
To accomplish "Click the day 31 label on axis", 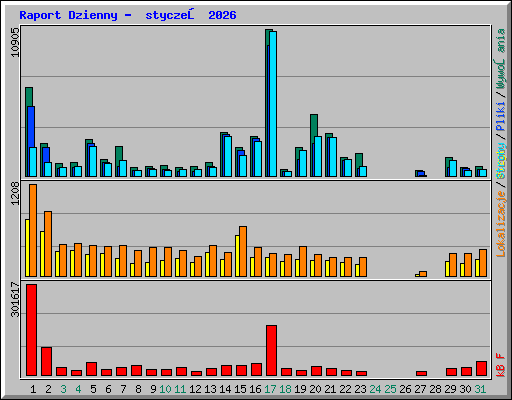I will (480, 389).
